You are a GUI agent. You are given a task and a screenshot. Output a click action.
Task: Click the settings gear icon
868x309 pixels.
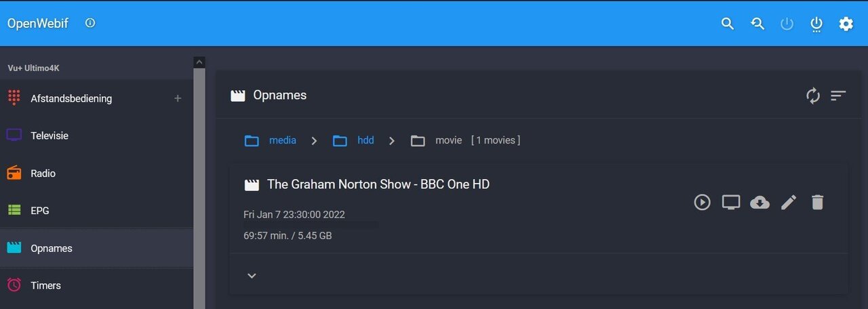click(846, 24)
